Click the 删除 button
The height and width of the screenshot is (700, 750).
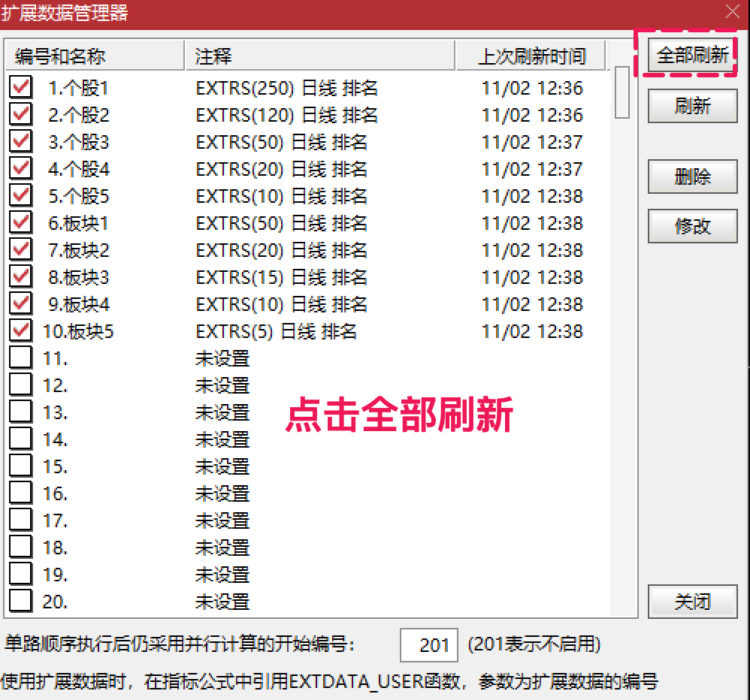[x=692, y=177]
